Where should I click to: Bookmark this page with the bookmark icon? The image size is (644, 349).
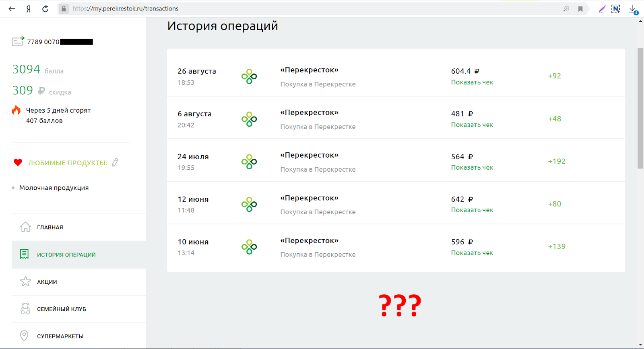pyautogui.click(x=580, y=9)
